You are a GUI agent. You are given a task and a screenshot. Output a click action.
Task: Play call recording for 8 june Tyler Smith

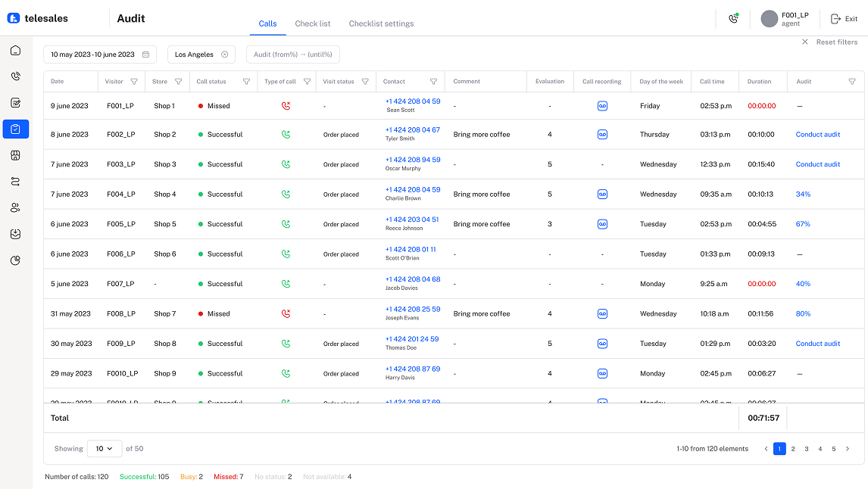pos(602,135)
